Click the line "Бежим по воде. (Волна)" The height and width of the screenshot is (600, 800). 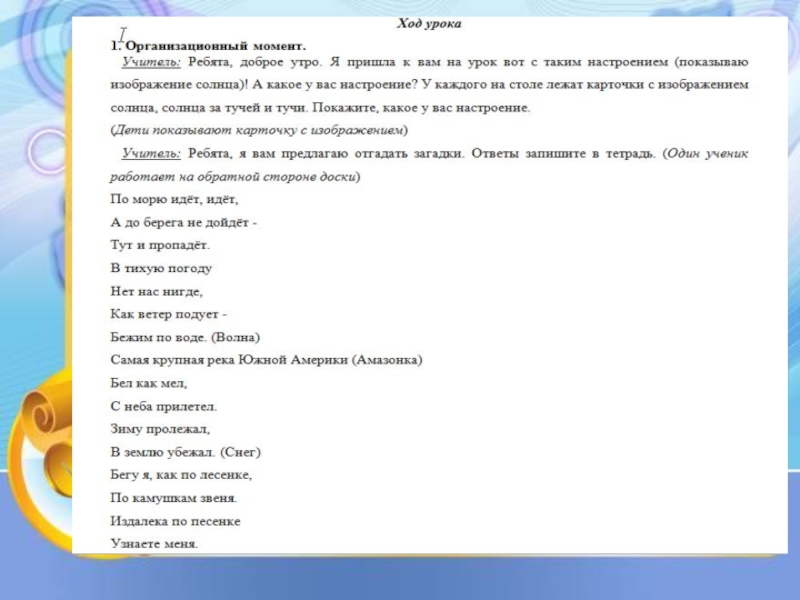(x=185, y=337)
